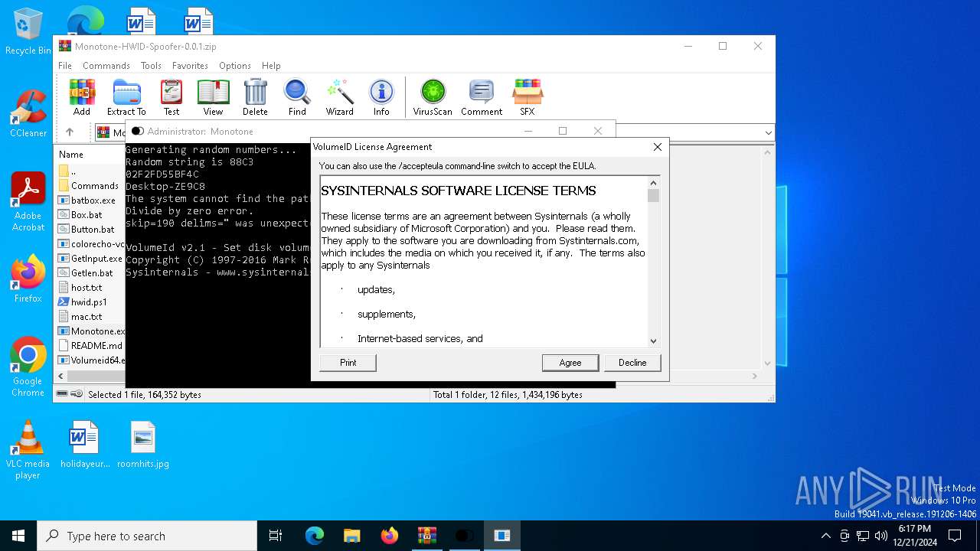Open roomhits.jpg on the desktop
The height and width of the screenshot is (551, 980).
point(143,444)
